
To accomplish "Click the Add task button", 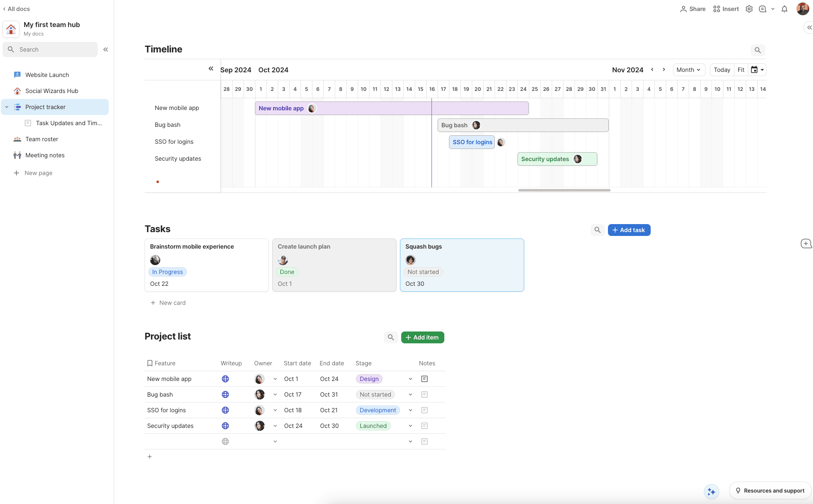I will [629, 230].
